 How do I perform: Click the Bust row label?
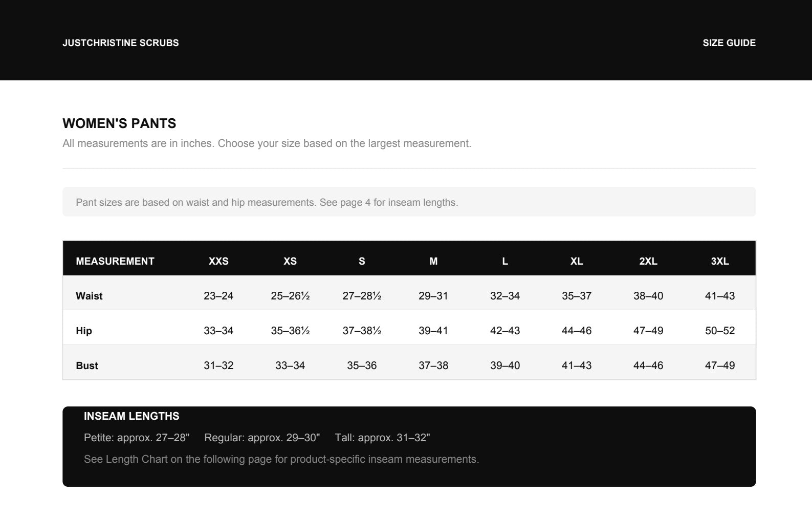(87, 365)
